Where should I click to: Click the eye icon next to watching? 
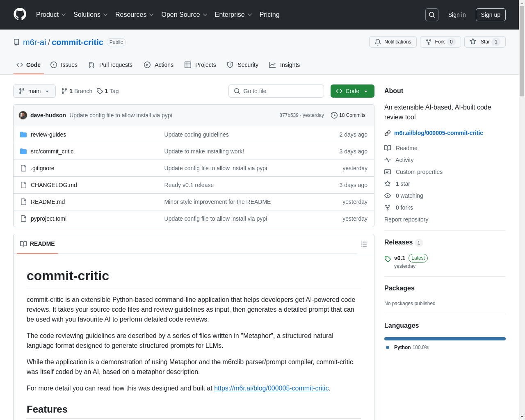pyautogui.click(x=388, y=196)
